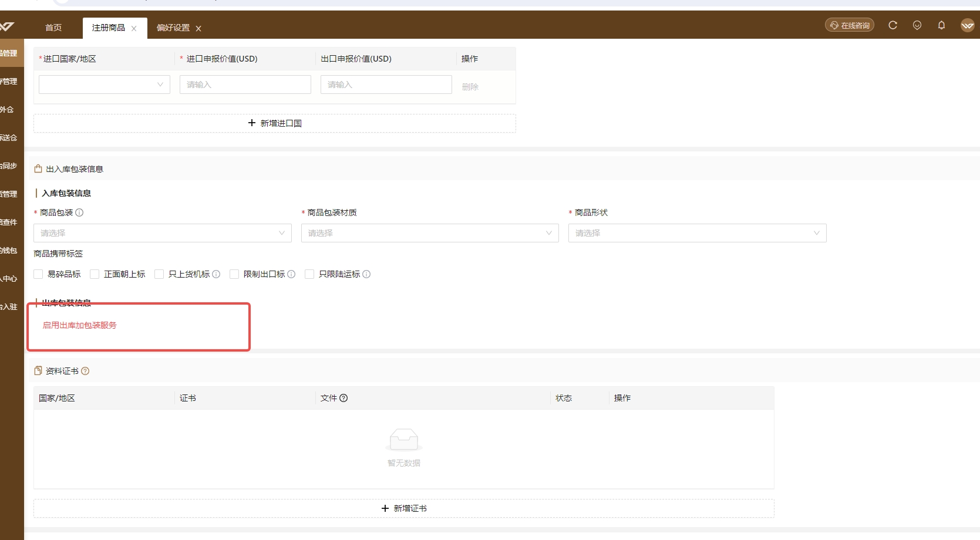Tick the 只上货机标 checkbox
Image resolution: width=980 pixels, height=540 pixels.
click(159, 274)
